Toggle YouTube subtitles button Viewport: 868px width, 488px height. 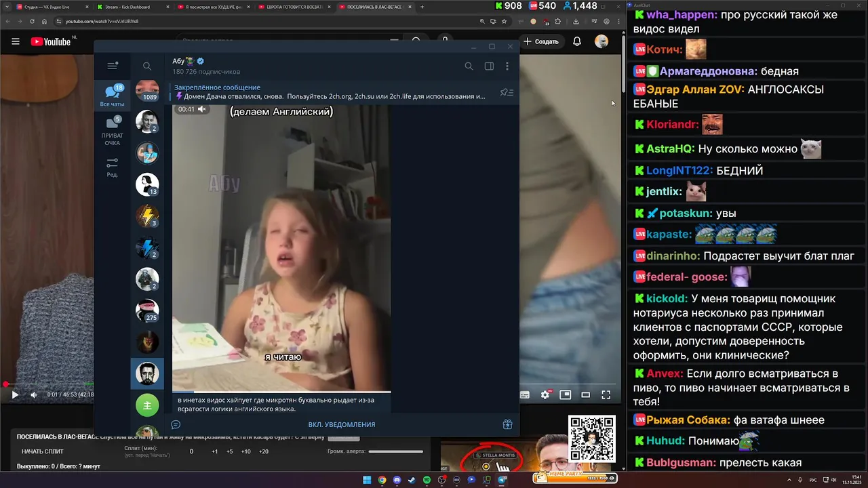(524, 394)
